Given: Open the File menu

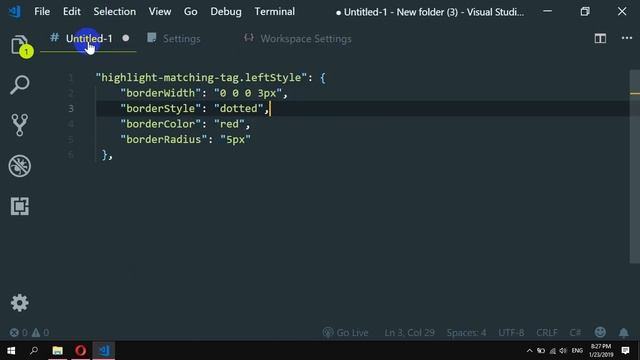Looking at the screenshot, I should [42, 11].
